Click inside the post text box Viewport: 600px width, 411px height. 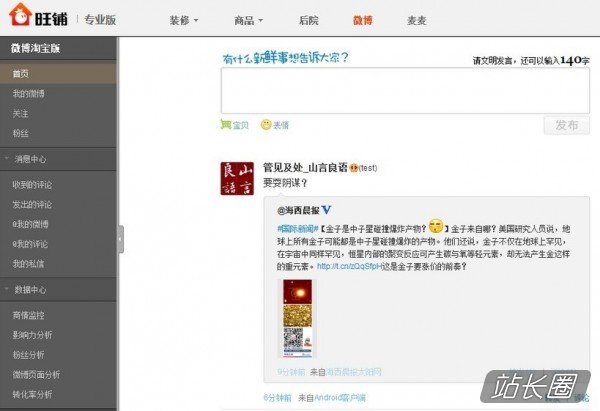(405, 91)
